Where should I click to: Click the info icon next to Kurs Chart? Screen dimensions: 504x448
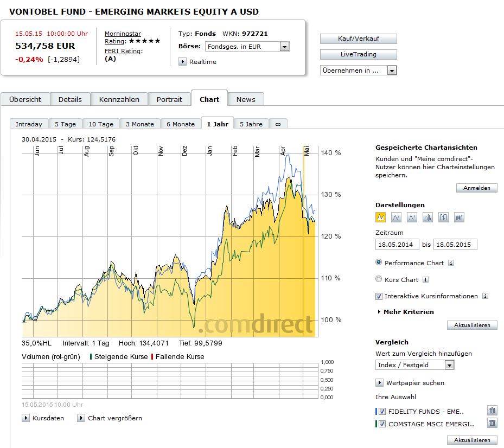425,280
